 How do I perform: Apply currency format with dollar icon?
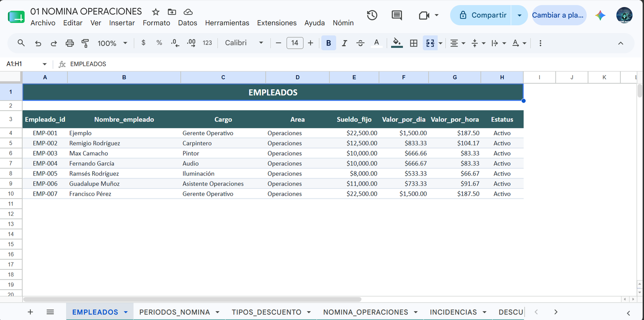(x=143, y=43)
